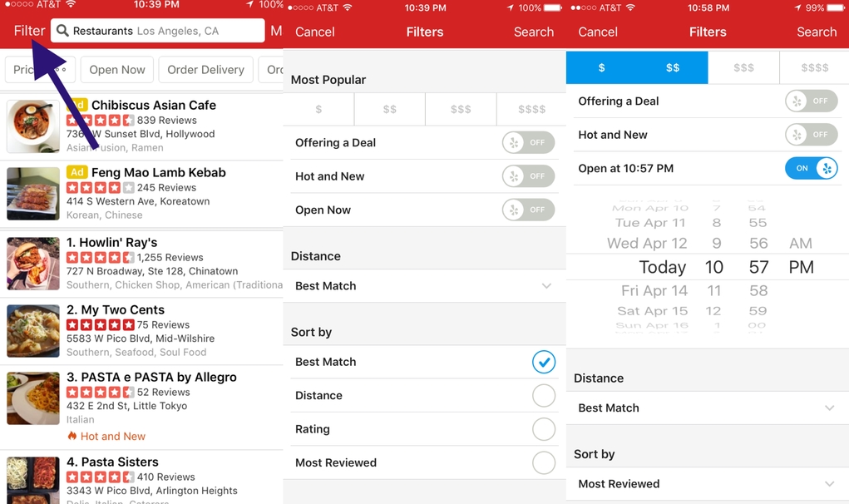Image resolution: width=849 pixels, height=504 pixels.
Task: Expand Most Reviewed sort-by chevron
Action: tap(830, 483)
